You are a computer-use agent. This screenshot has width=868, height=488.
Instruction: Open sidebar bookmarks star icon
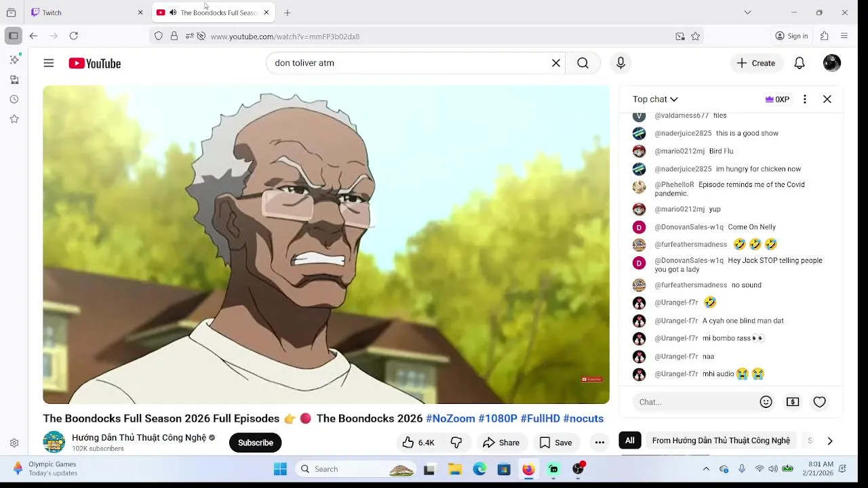click(14, 119)
